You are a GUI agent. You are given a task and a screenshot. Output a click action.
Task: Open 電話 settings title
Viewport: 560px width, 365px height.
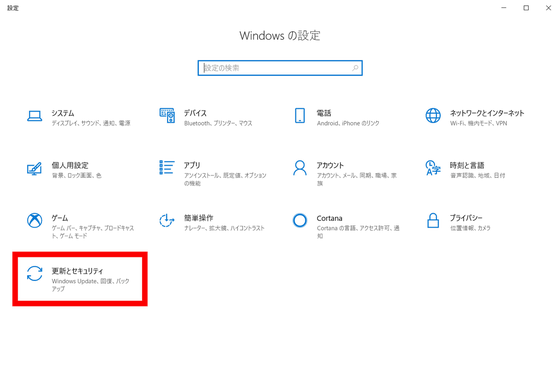coord(324,113)
